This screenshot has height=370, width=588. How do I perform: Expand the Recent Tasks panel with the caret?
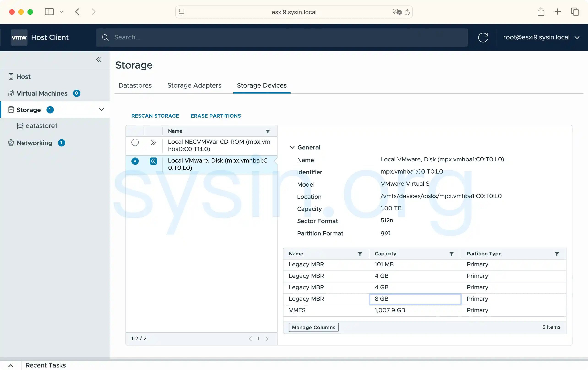point(11,366)
